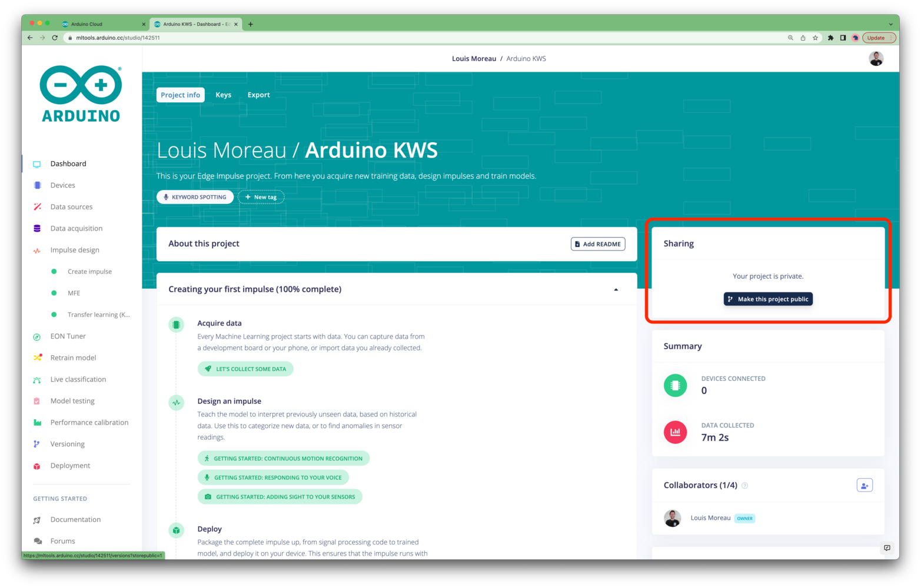The height and width of the screenshot is (588, 921).
Task: Click the Acquire data step icon
Action: pyautogui.click(x=176, y=325)
